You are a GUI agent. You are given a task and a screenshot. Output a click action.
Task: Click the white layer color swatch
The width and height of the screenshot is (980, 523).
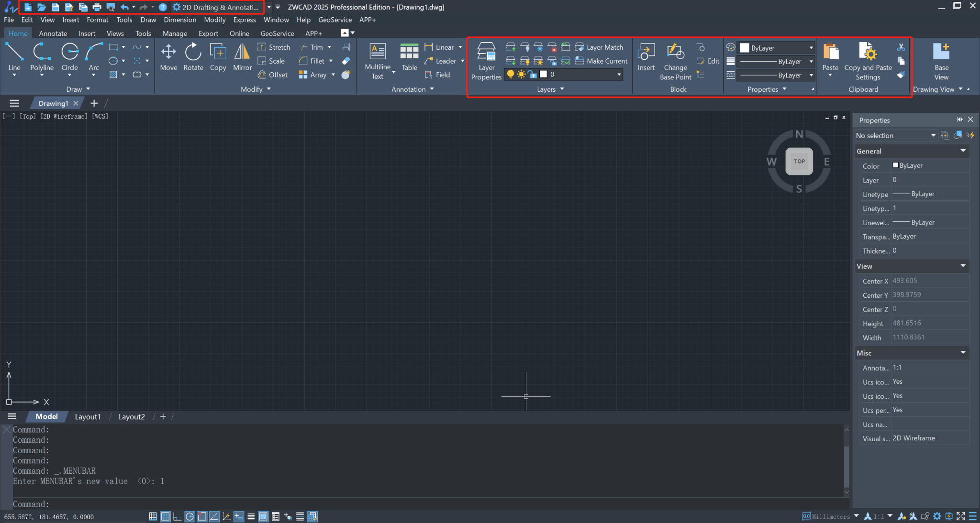(543, 74)
